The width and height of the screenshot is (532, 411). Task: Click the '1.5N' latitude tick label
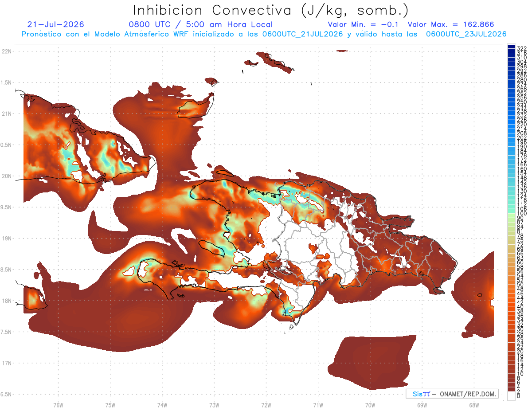pos(7,82)
